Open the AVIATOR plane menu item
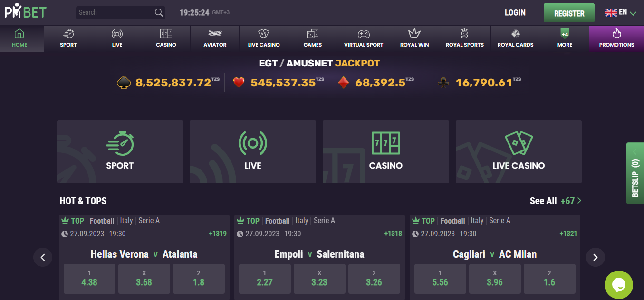644x300 pixels. coord(215,38)
